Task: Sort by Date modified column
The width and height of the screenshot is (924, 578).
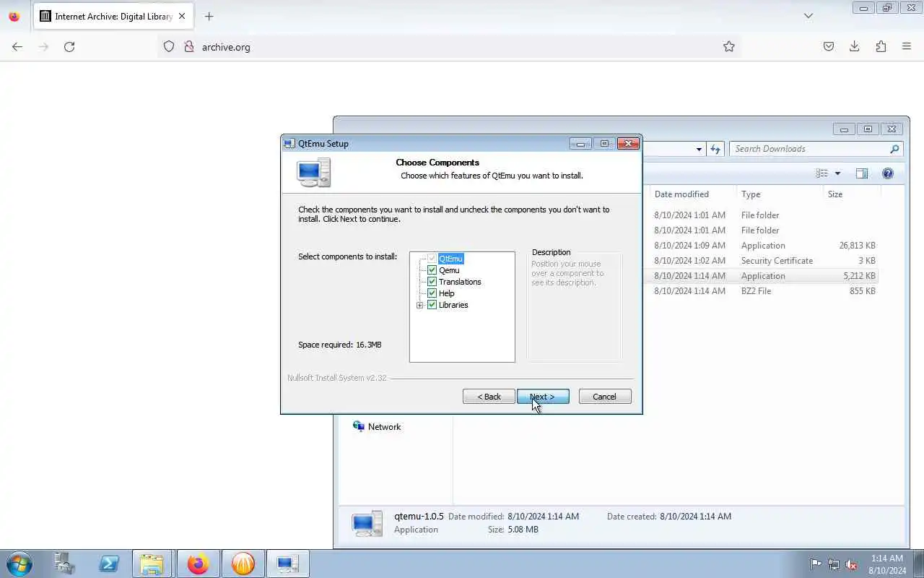Action: [681, 194]
